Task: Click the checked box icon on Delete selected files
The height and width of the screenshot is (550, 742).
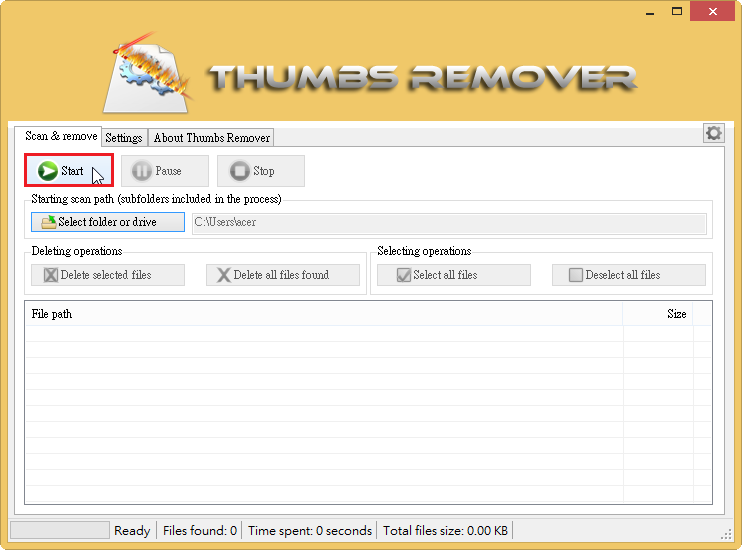Action: [x=51, y=275]
